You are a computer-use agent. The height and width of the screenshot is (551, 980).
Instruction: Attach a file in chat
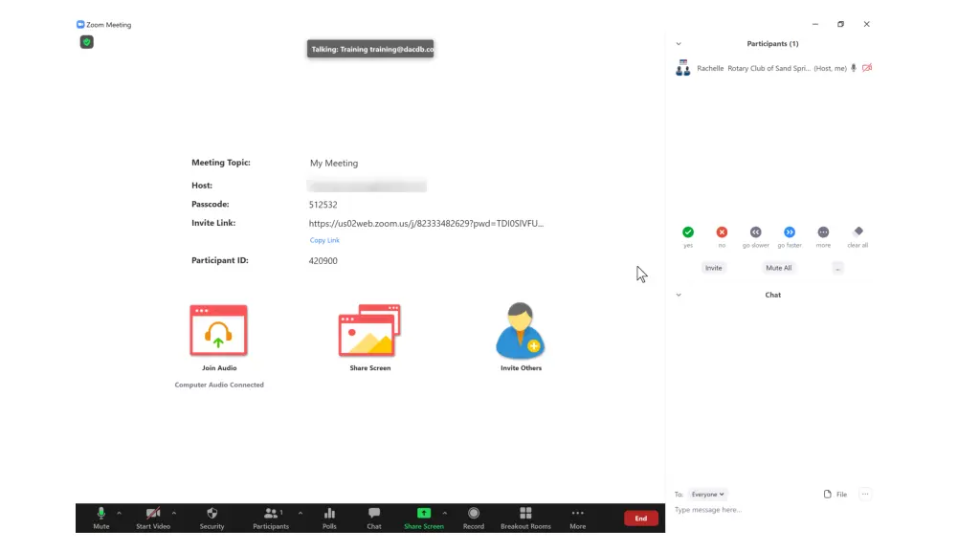(835, 495)
